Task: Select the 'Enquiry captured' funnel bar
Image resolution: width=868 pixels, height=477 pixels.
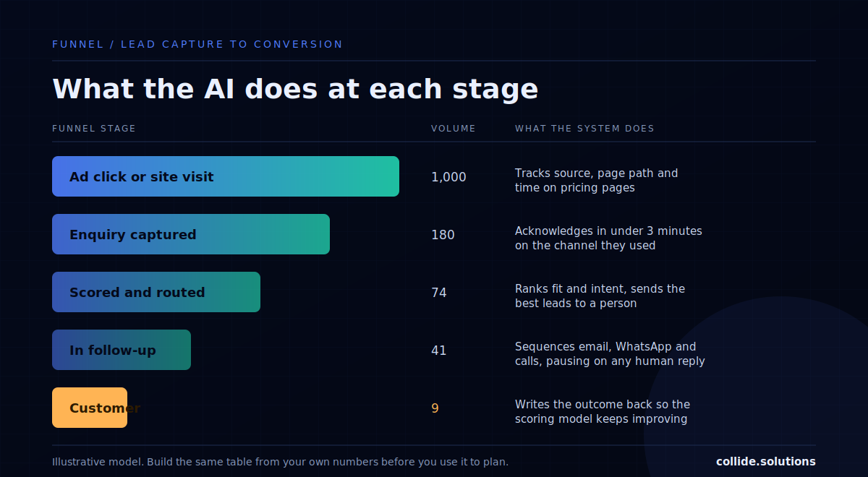Action: click(191, 234)
